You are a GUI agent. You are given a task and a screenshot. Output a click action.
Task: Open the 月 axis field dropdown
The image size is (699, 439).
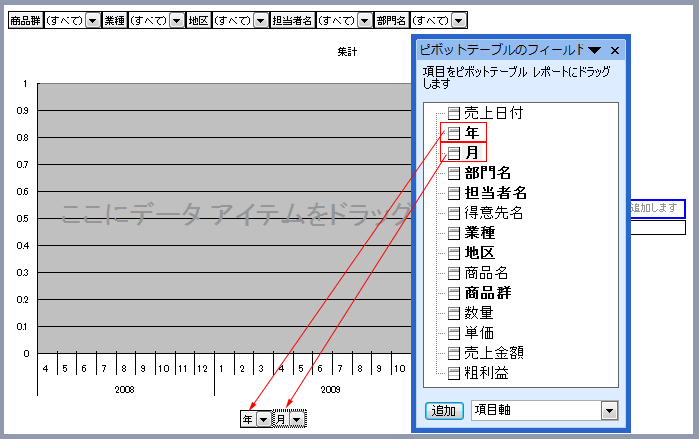297,420
